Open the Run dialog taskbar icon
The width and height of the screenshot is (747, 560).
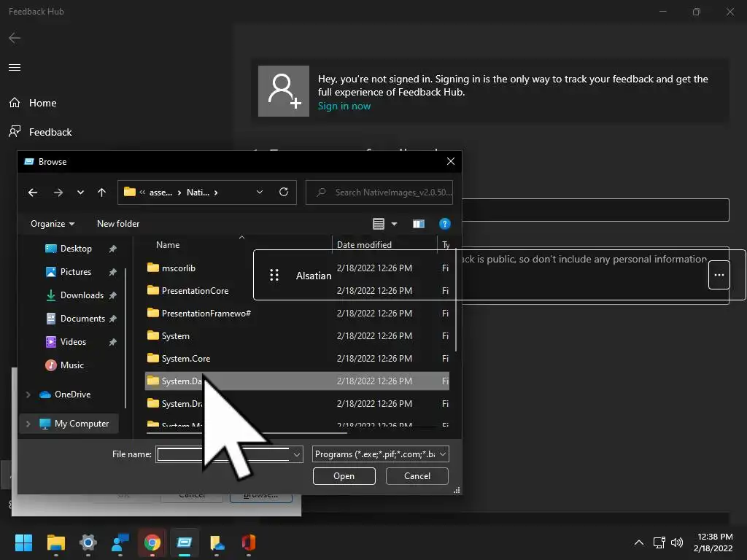(x=185, y=542)
